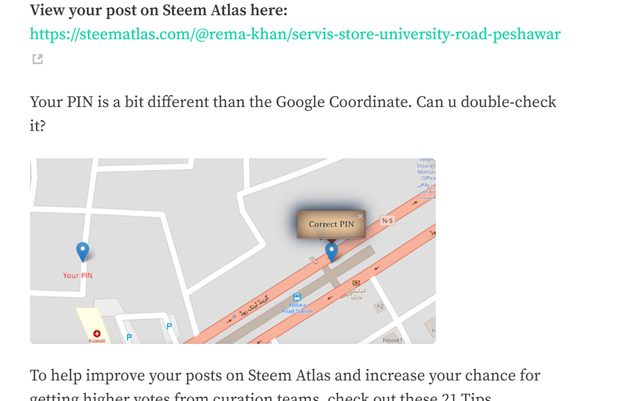Click the blue marker under Correct PIN
This screenshot has width=640, height=401.
tap(332, 252)
